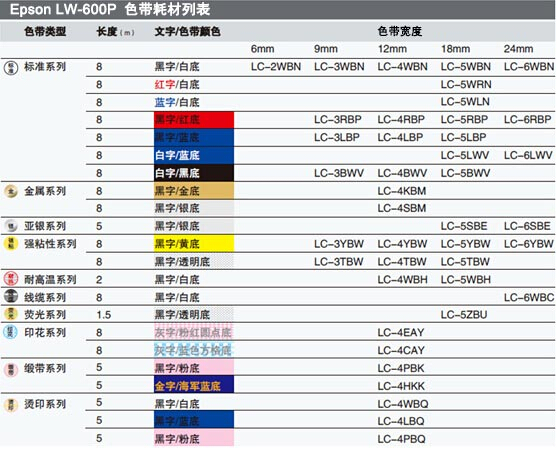The width and height of the screenshot is (557, 451).
Task: Click model code LC-2WBN
Action: [276, 67]
